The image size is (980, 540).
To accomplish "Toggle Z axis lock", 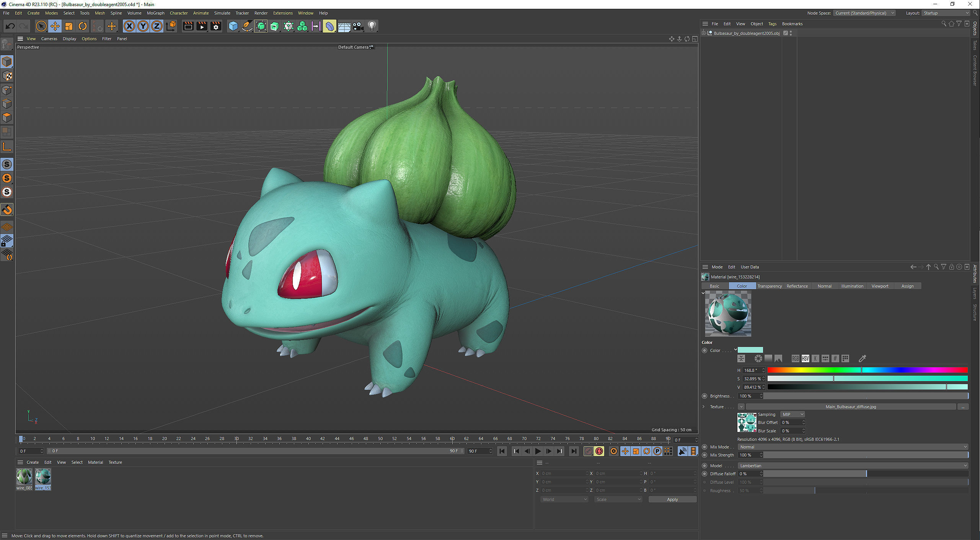I will click(x=157, y=26).
